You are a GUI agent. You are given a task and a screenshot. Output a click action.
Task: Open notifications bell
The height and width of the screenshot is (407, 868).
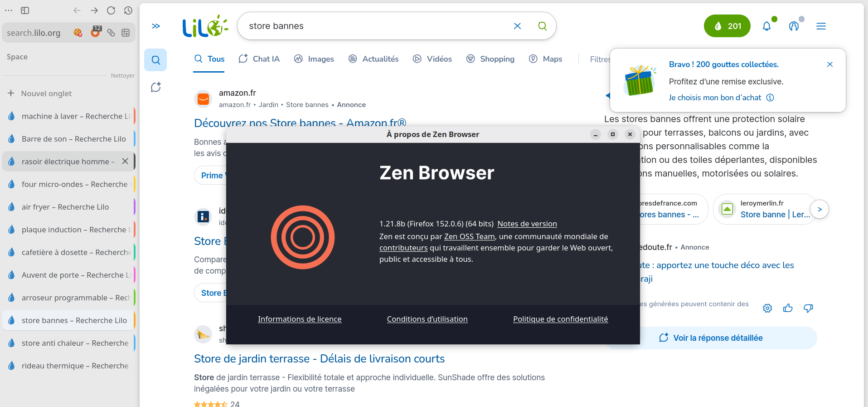[x=766, y=26]
